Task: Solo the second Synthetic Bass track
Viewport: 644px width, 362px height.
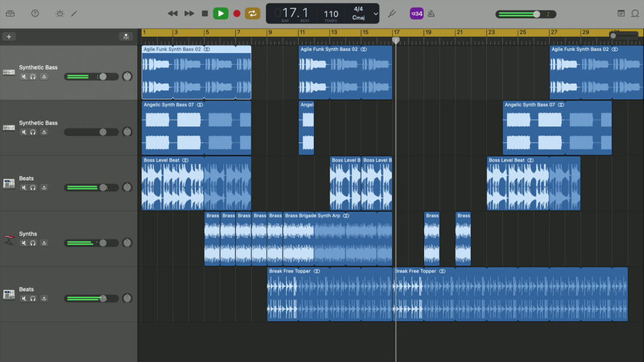Action: 33,132
